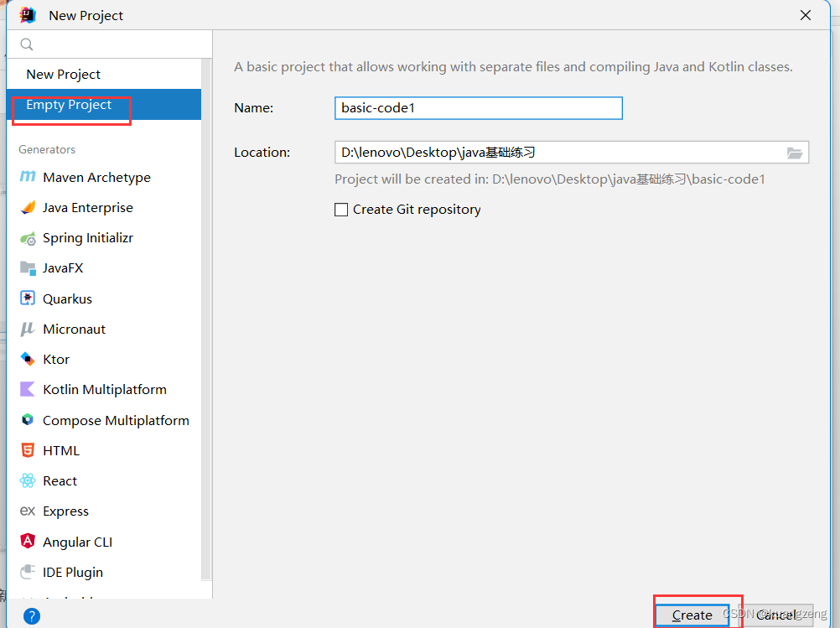The image size is (840, 628).
Task: Click the Kotlin Multiplatform icon
Action: click(28, 389)
